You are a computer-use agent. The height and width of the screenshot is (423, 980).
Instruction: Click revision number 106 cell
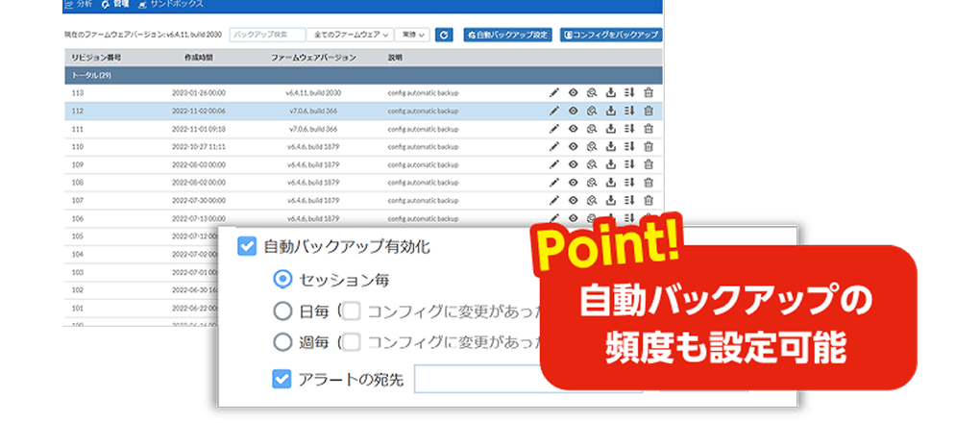pos(78,218)
